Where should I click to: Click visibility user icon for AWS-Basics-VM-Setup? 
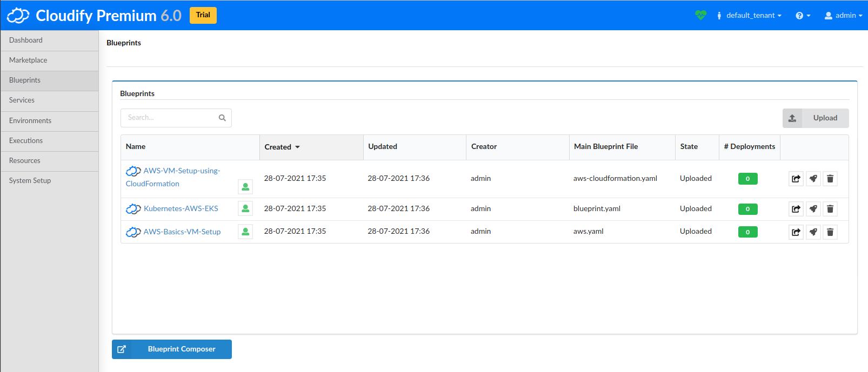coord(245,232)
